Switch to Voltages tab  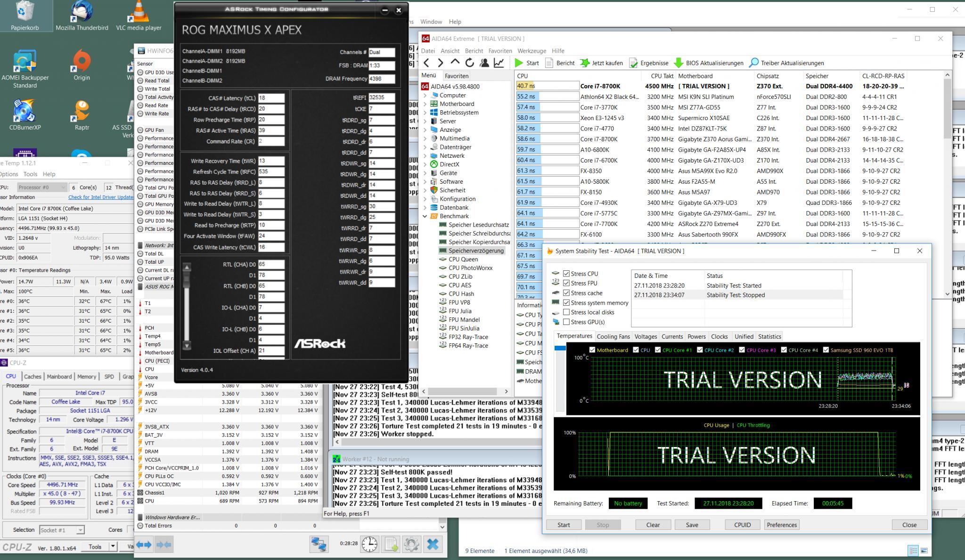(x=646, y=337)
